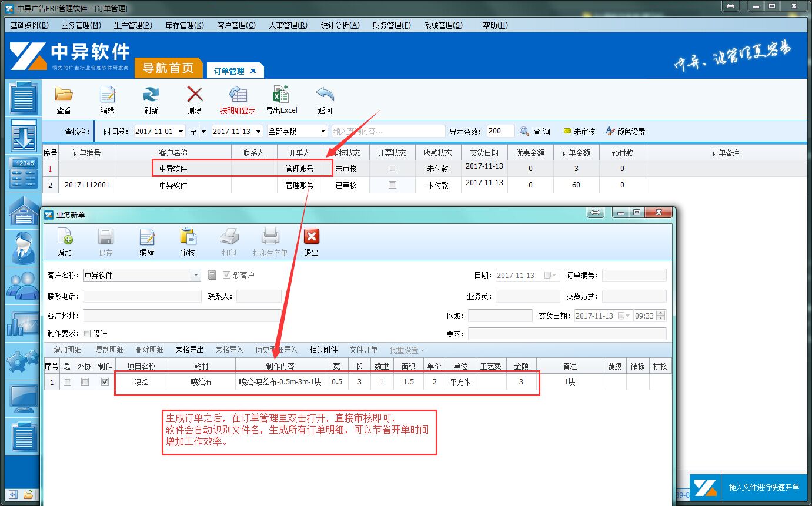
Task: Open 查看 folder icon in order toolbar
Action: pos(64,95)
